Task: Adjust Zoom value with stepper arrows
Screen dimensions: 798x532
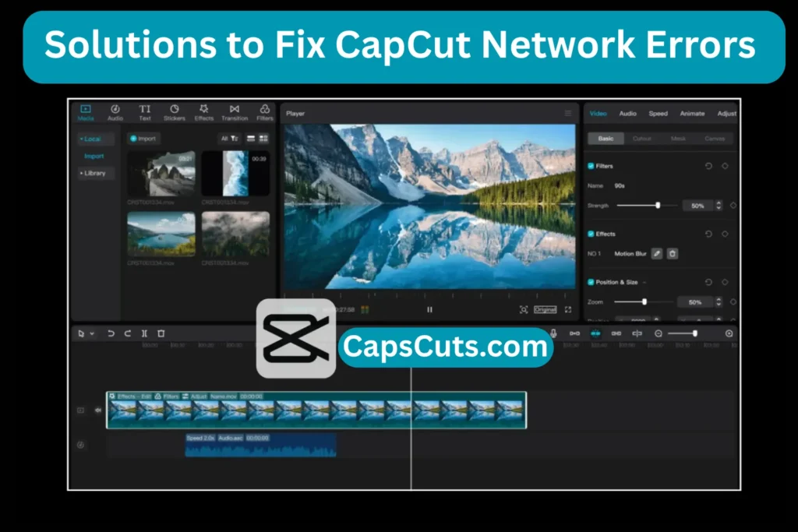Action: point(719,301)
